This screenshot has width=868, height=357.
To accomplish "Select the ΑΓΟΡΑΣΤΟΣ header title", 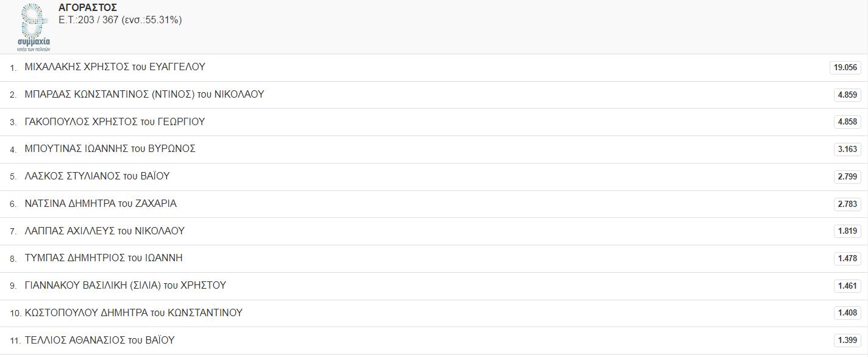I will pyautogui.click(x=88, y=8).
